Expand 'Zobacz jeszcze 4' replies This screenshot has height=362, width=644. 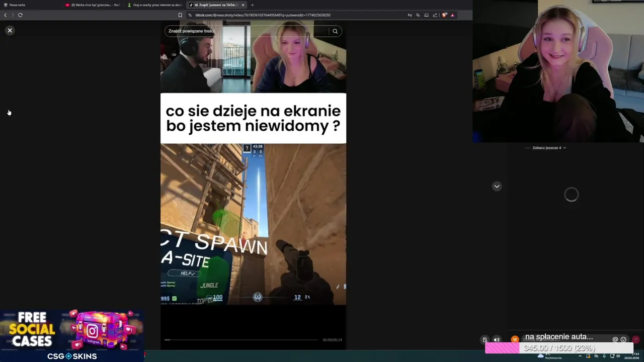[x=549, y=148]
